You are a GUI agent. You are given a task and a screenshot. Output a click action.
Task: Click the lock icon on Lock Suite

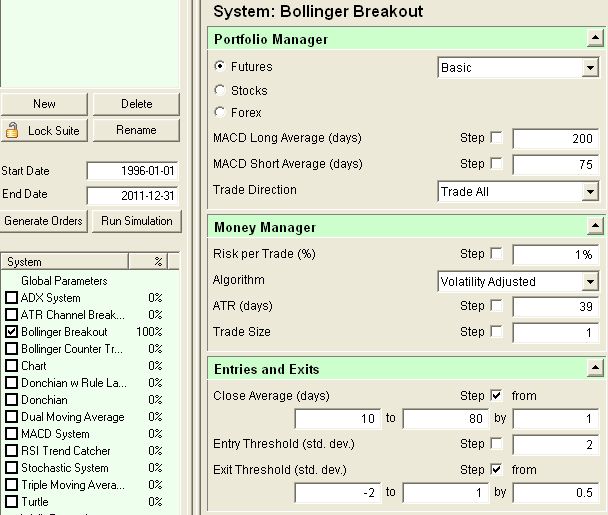[12, 130]
